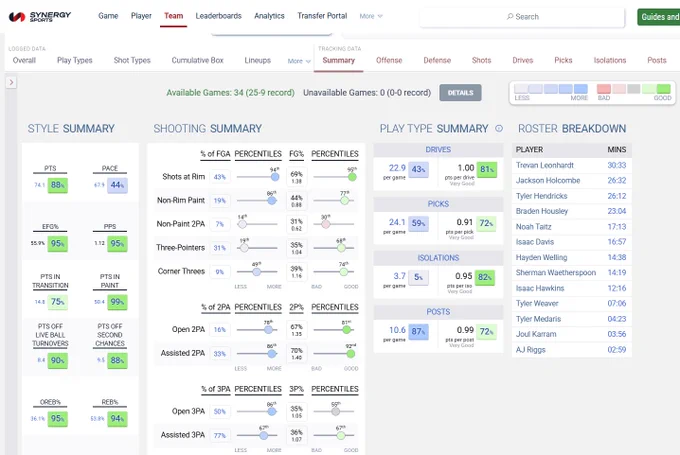Viewport: 680px width, 455px height.
Task: Click the DETAILS button
Action: click(x=460, y=93)
